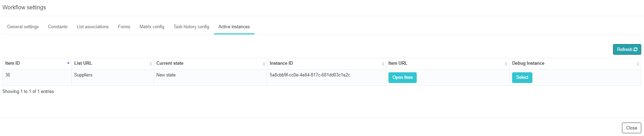This screenshot has height=136, width=644.
Task: Click the Open Item button
Action: point(403,77)
